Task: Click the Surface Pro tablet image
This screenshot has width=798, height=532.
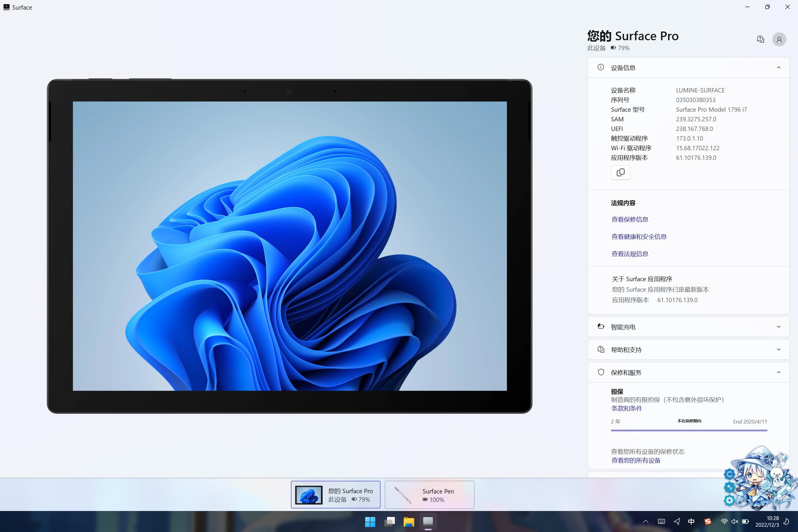Action: [x=289, y=246]
